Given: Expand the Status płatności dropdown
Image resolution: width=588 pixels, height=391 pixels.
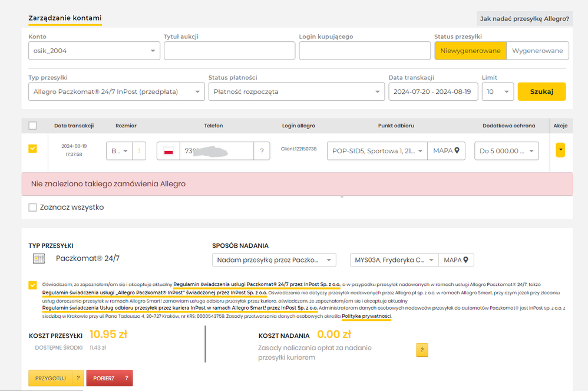Looking at the screenshot, I should [296, 91].
